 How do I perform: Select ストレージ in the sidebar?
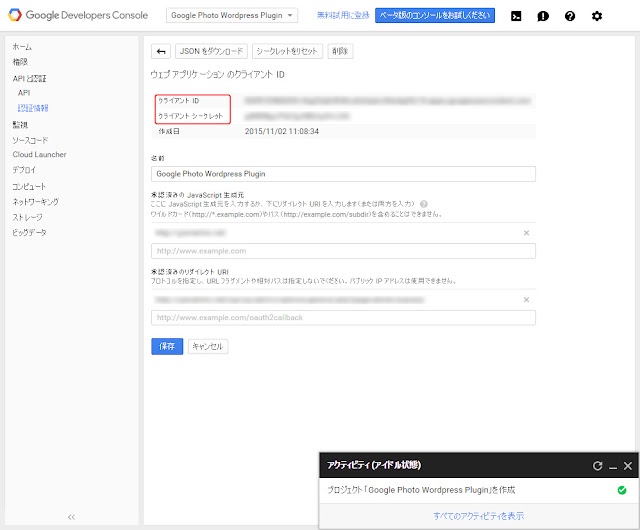click(x=27, y=217)
